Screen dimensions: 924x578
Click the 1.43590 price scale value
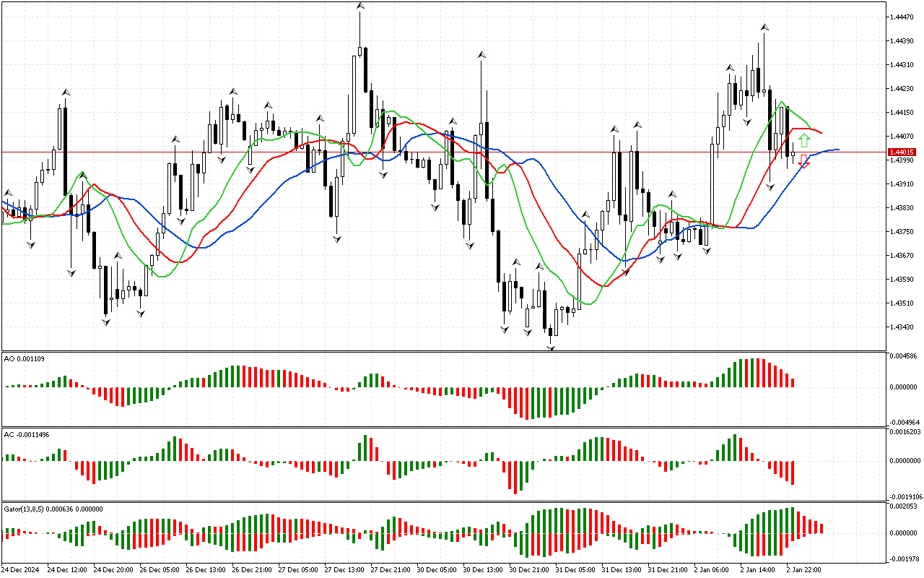902,279
